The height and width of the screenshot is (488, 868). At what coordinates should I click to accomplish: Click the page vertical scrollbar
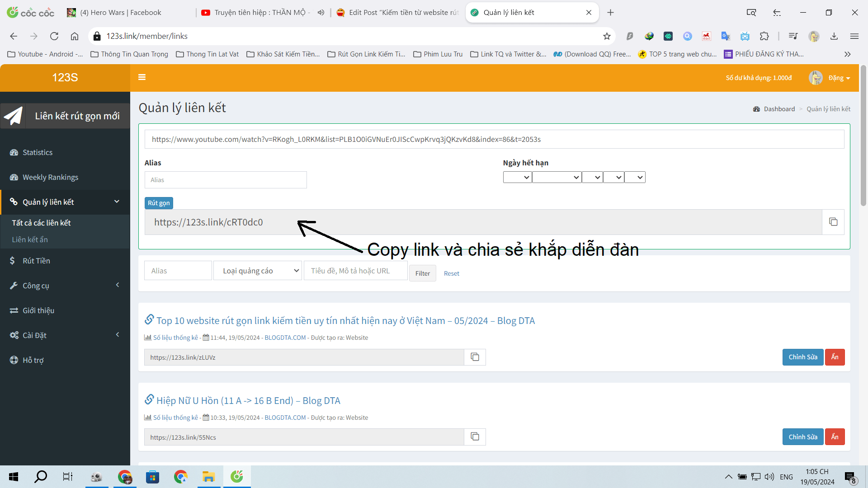tap(863, 136)
